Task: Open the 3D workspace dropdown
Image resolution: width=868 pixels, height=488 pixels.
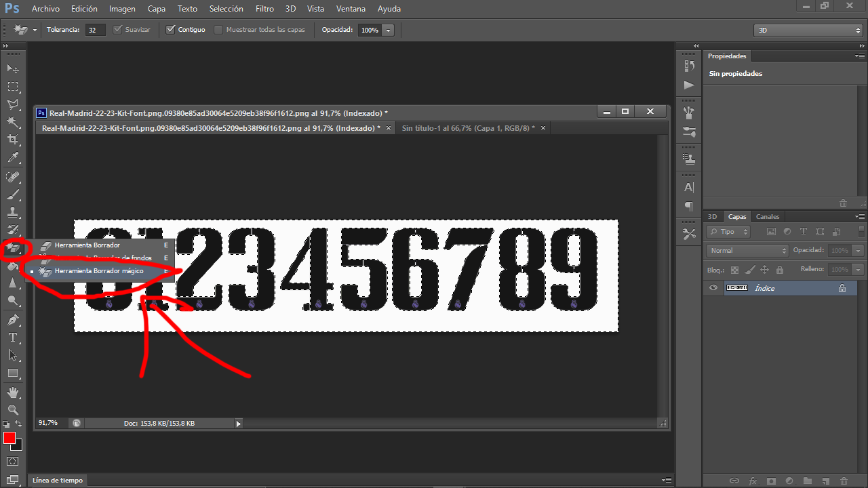Action: (808, 30)
